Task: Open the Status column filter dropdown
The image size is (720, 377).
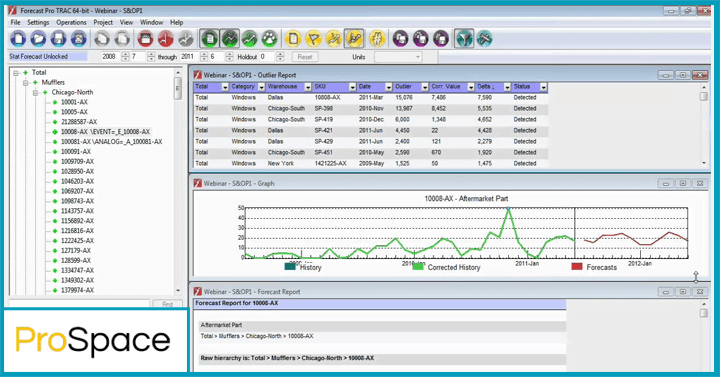Action: point(543,87)
